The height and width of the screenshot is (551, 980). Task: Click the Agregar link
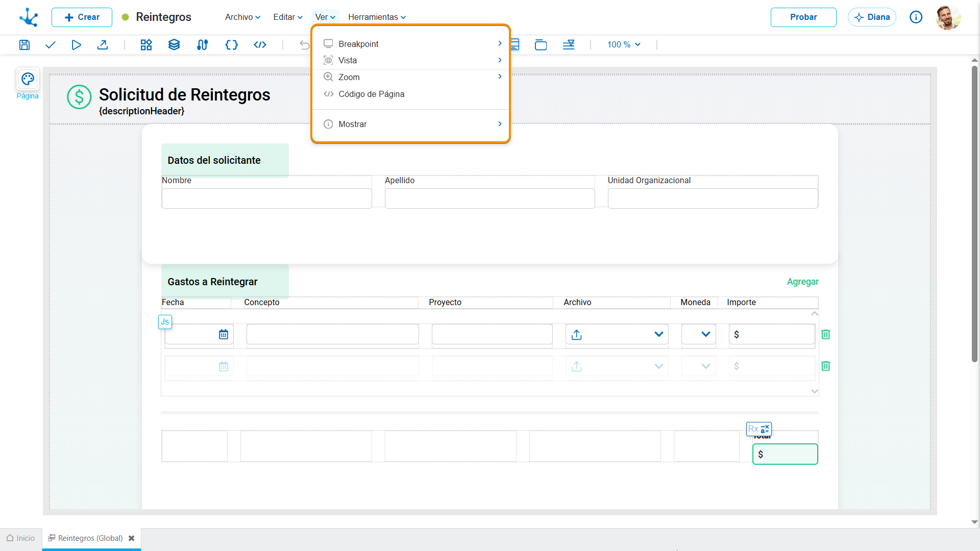pyautogui.click(x=802, y=282)
